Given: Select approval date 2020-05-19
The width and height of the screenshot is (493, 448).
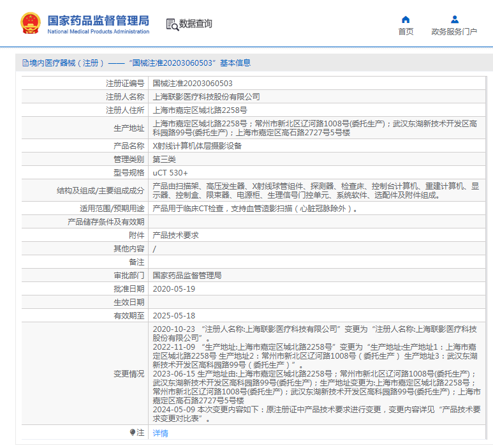Looking at the screenshot, I should (x=174, y=289).
